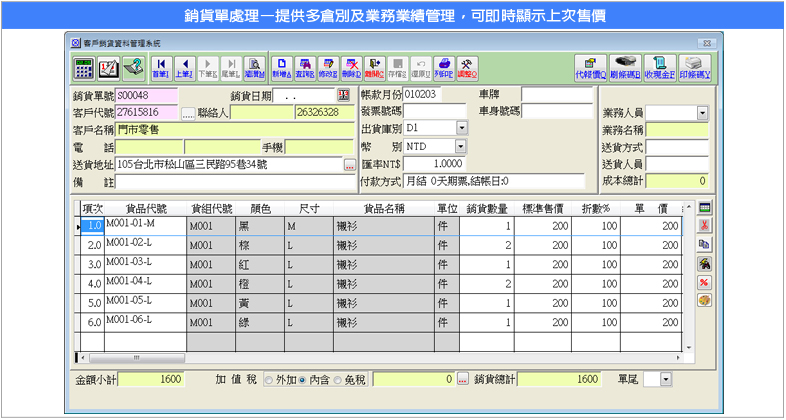Select the 內含 tax radio button
Screen dimensions: 786x420
pos(303,380)
